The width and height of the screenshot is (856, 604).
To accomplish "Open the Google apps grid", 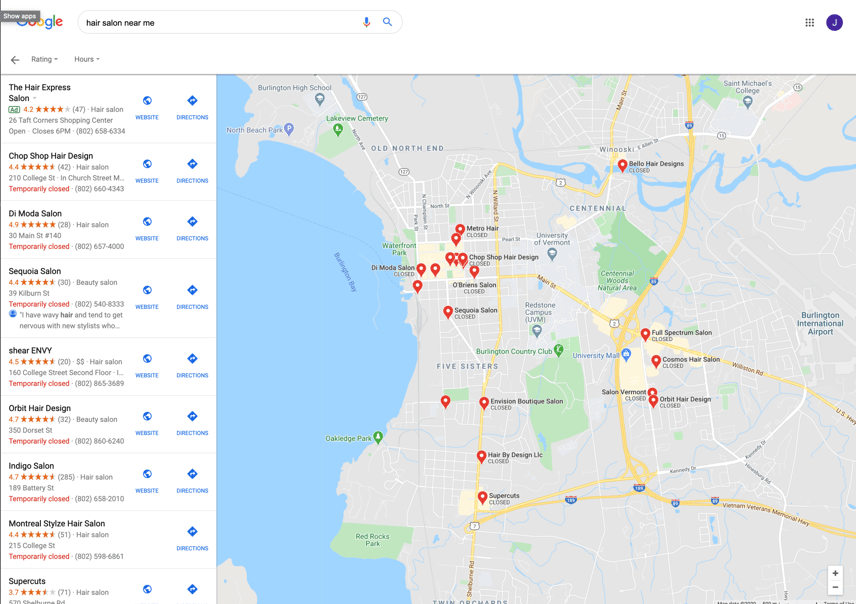I will (810, 22).
